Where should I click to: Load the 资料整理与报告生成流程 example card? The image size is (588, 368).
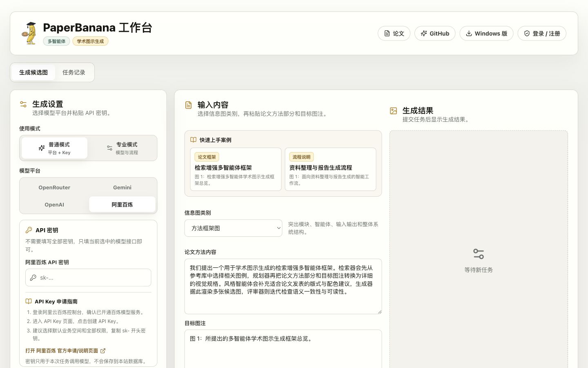point(330,169)
